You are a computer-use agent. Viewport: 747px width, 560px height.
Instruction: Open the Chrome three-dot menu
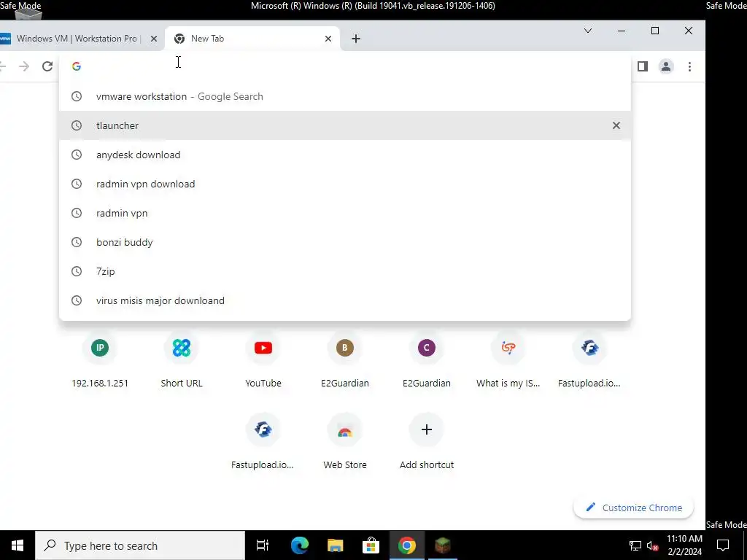point(689,66)
